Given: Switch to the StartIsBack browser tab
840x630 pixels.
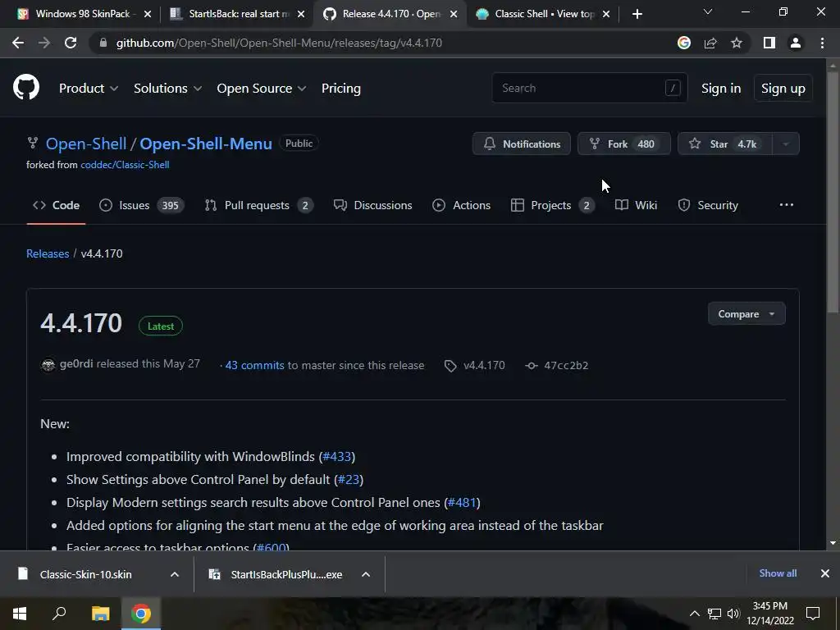Looking at the screenshot, I should coord(231,14).
